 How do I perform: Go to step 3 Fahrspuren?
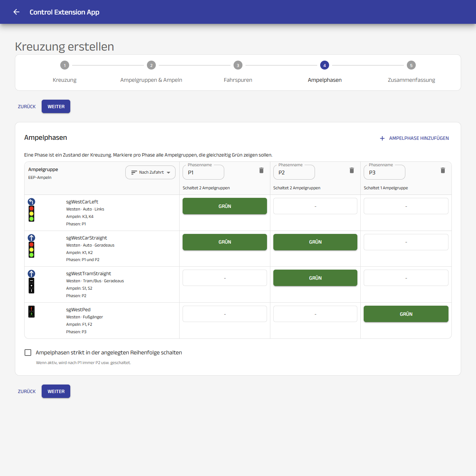(x=238, y=73)
